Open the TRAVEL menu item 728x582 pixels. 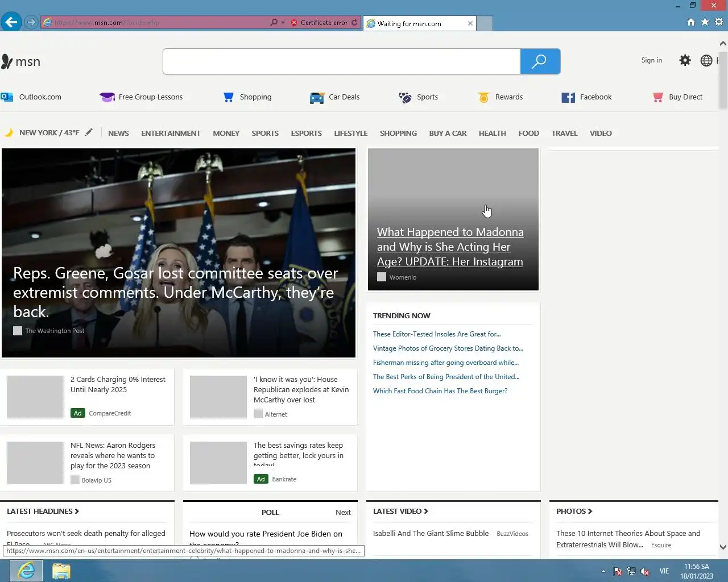coord(564,134)
